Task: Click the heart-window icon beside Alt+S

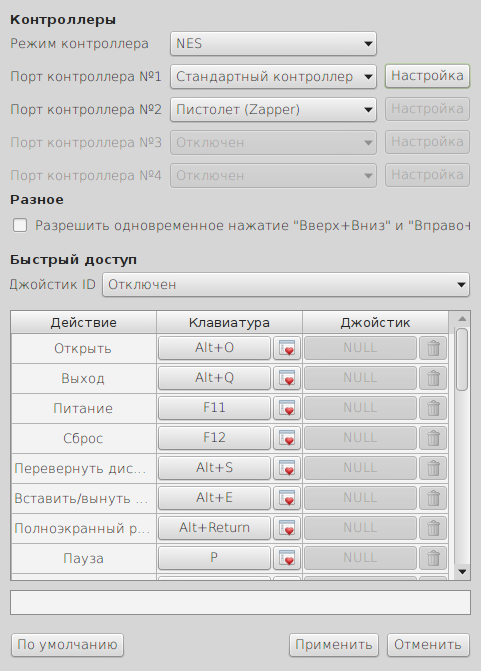Action: (x=287, y=468)
